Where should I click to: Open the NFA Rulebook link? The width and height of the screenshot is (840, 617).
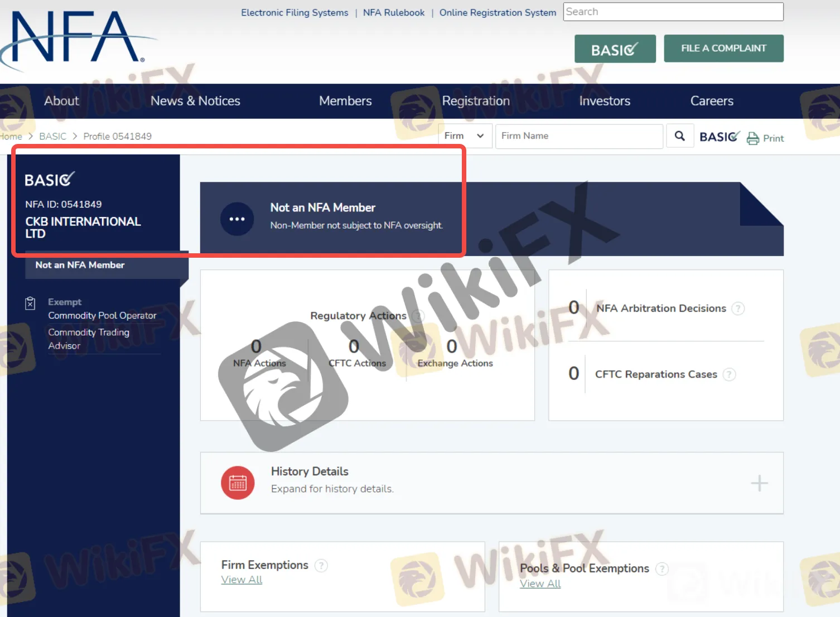394,13
